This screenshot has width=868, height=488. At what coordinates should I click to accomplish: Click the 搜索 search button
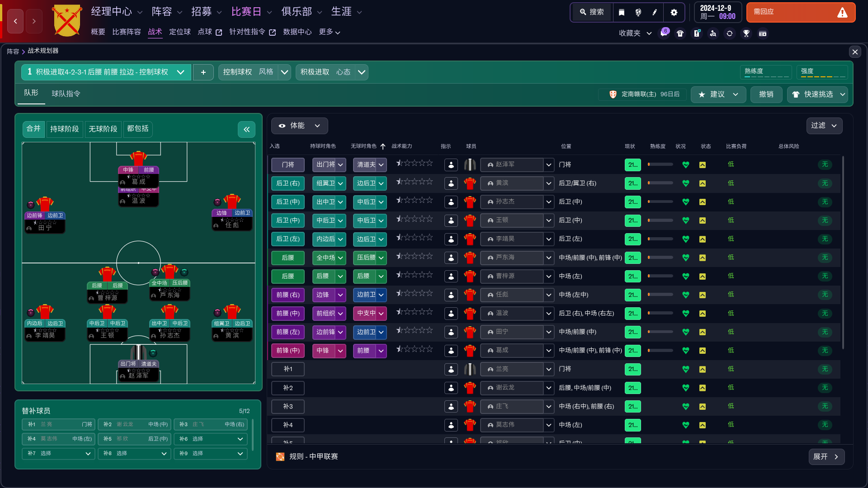click(592, 12)
